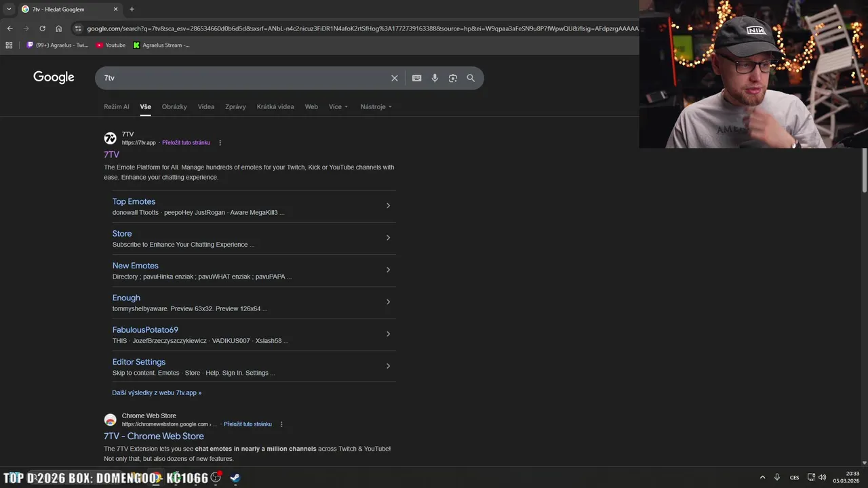Open the Youtube bookmark
868x488 pixels.
[111, 45]
